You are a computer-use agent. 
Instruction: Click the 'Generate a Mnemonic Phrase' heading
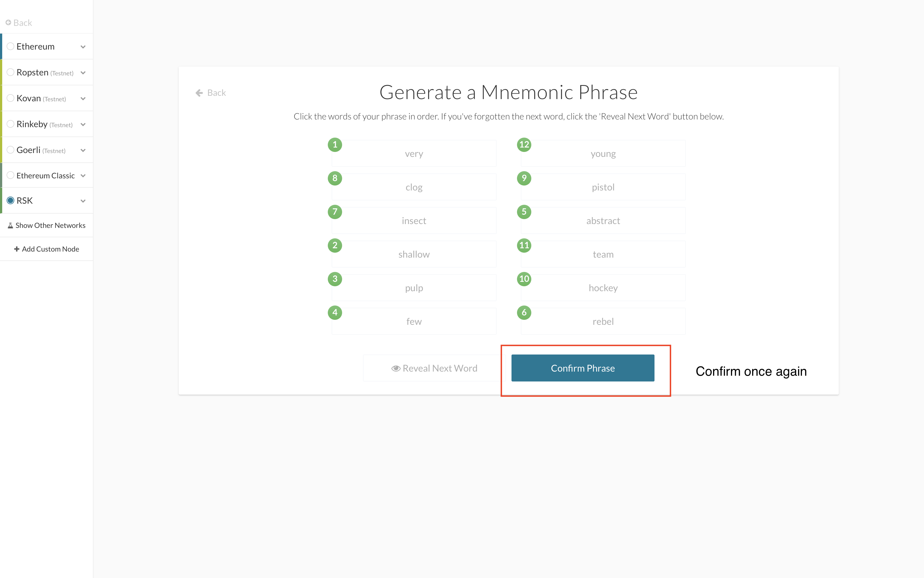point(508,92)
